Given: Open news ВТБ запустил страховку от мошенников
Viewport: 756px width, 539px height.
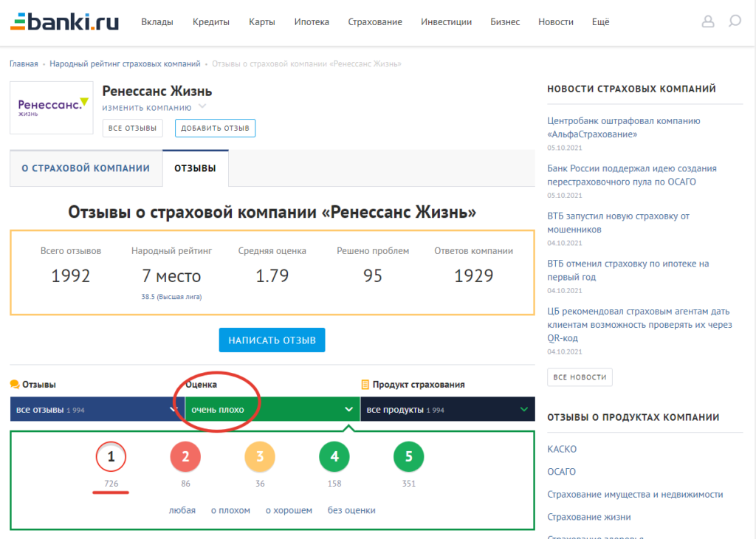Looking at the screenshot, I should [x=618, y=223].
